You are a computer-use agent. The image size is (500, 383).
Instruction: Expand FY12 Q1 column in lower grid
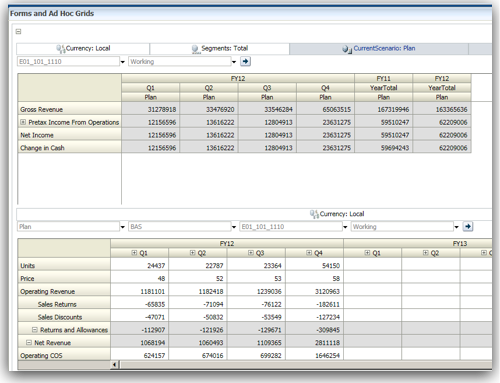click(x=134, y=253)
